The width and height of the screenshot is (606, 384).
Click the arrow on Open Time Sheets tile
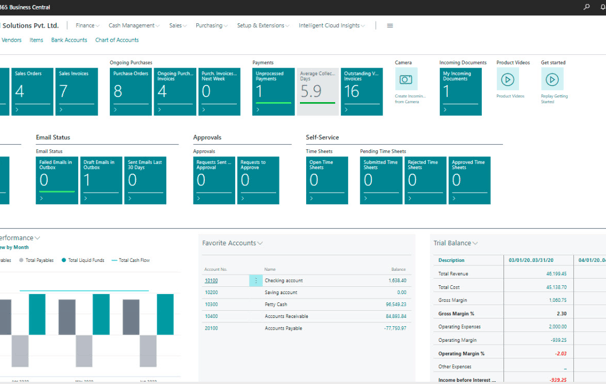(312, 199)
